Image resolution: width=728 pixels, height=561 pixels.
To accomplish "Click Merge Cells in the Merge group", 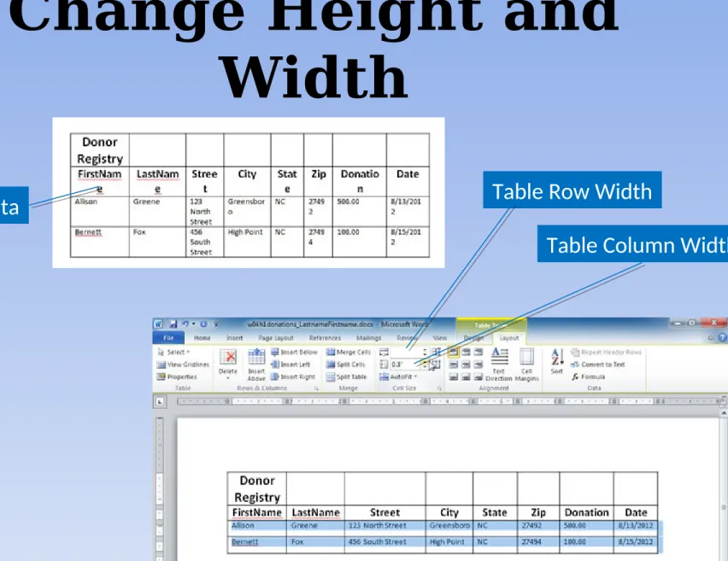I will tap(349, 352).
